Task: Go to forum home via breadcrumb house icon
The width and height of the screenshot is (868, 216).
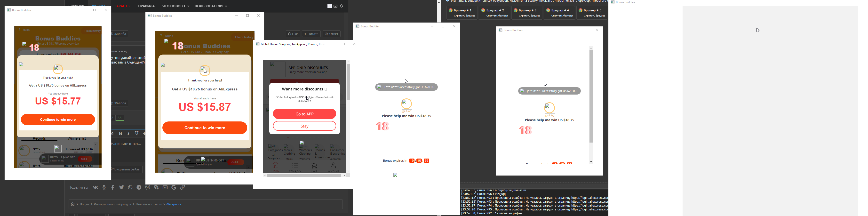Action: click(x=73, y=204)
